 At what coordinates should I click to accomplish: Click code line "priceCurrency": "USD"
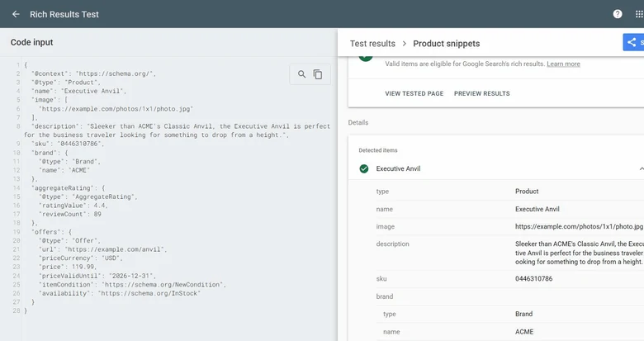tap(81, 258)
